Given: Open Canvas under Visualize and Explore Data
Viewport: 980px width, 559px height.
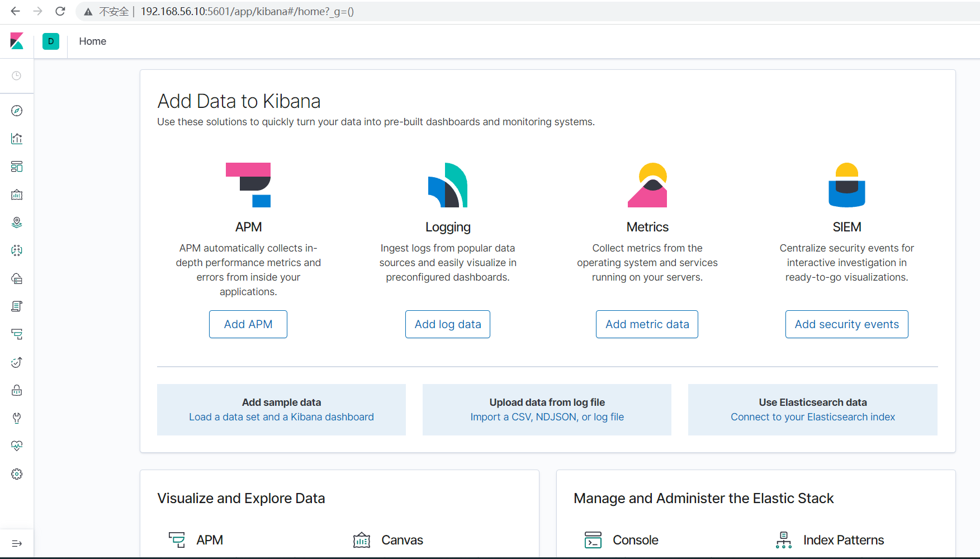Looking at the screenshot, I should [403, 540].
